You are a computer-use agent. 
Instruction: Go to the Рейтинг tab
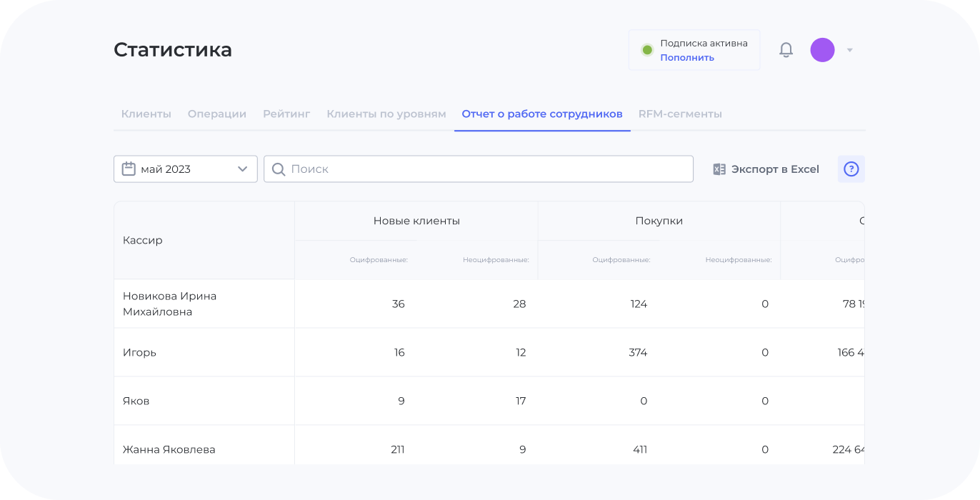coord(286,114)
